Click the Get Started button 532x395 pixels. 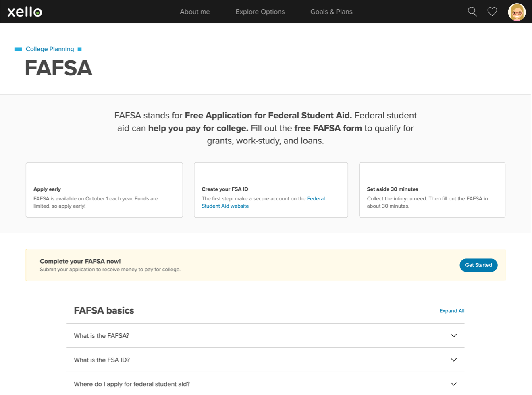[x=478, y=265]
